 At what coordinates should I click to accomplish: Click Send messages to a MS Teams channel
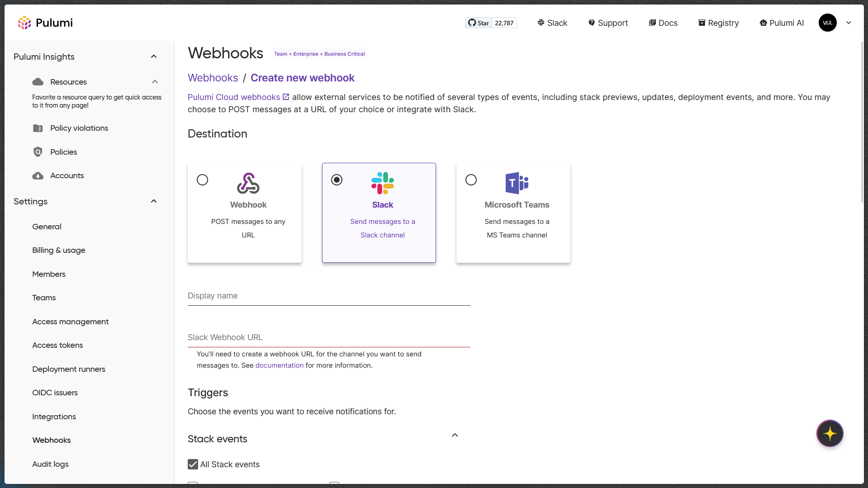[x=517, y=228]
